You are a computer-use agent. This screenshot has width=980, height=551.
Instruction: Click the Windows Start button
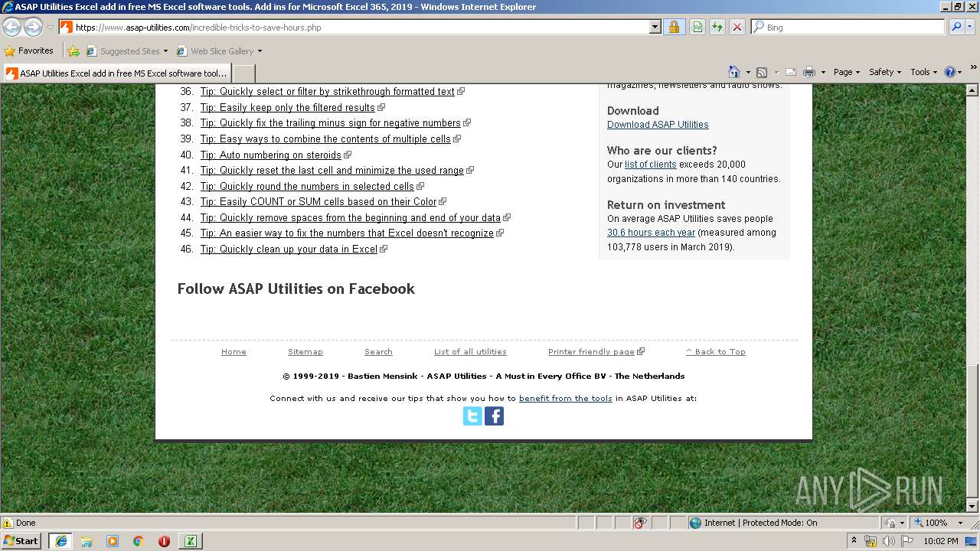click(x=22, y=541)
